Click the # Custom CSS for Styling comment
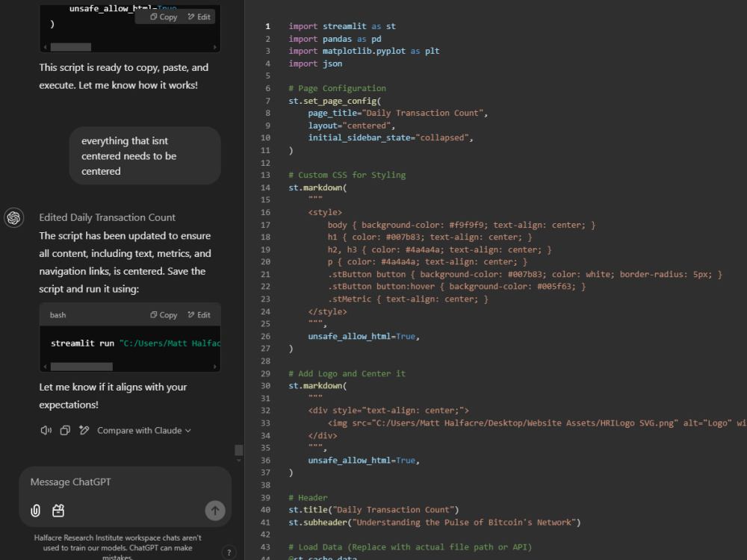Viewport: 747px width, 560px height. (x=347, y=175)
